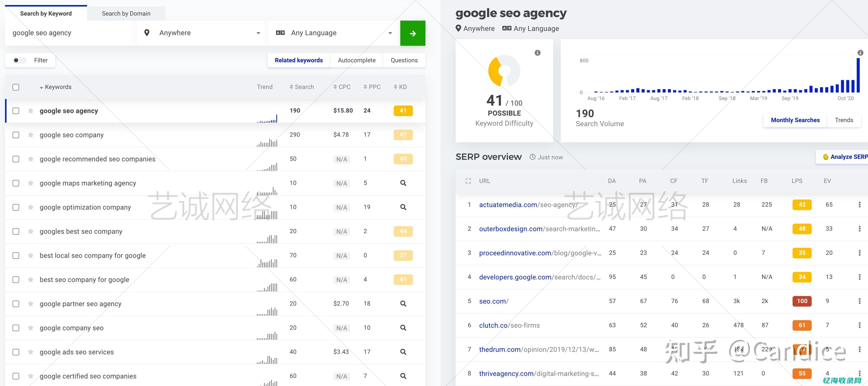
Task: Open options menu for seo.com row
Action: pyautogui.click(x=859, y=301)
